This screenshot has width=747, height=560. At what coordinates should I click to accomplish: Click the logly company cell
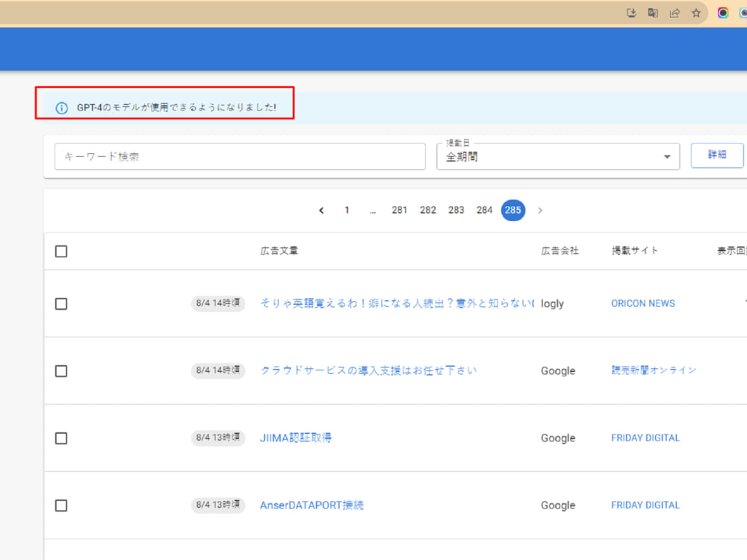[x=552, y=304]
